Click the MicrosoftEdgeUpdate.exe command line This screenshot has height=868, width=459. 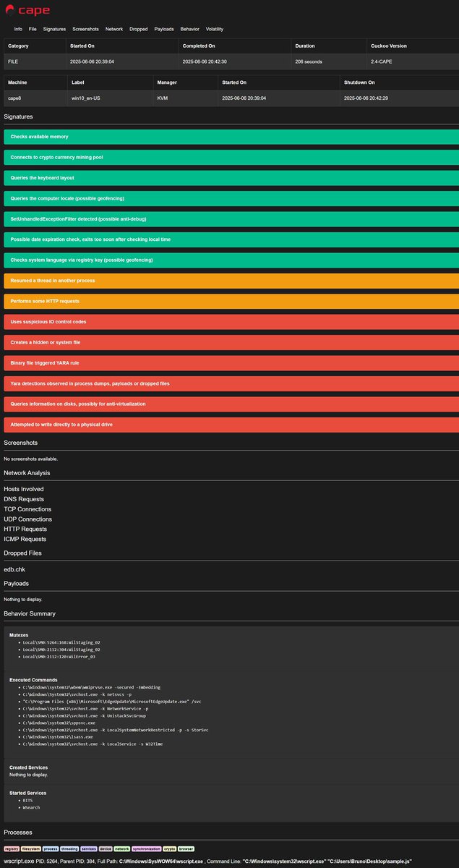pyautogui.click(x=112, y=702)
